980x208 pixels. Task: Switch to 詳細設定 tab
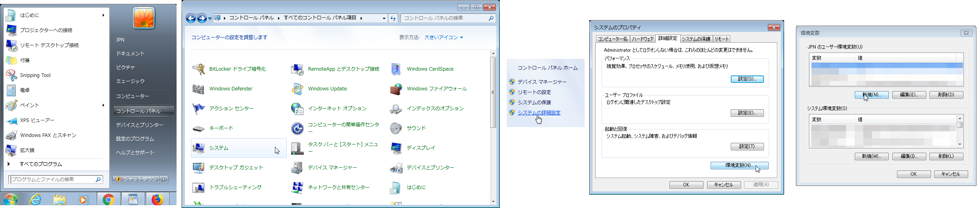point(668,38)
